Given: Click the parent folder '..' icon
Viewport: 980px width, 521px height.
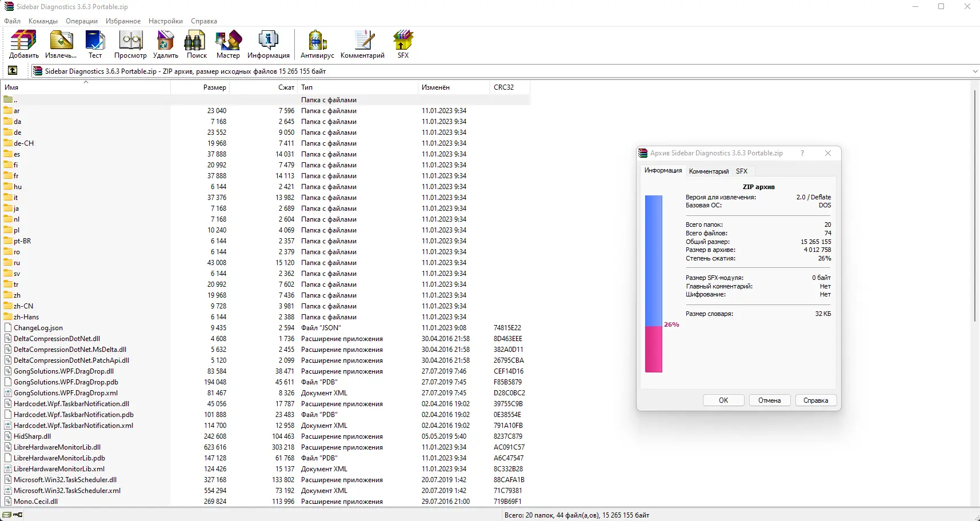Looking at the screenshot, I should [8, 100].
